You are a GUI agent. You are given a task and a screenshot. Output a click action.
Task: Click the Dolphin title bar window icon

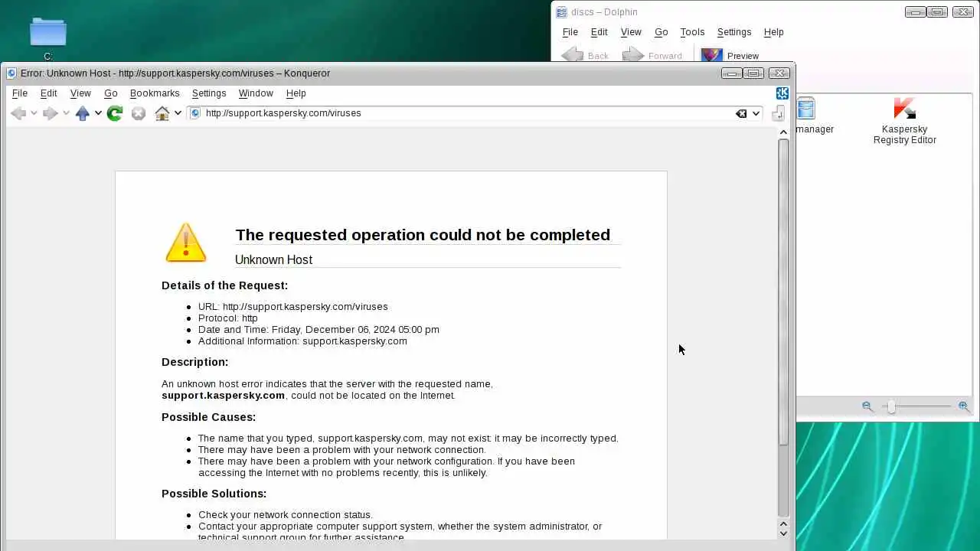[x=561, y=12]
